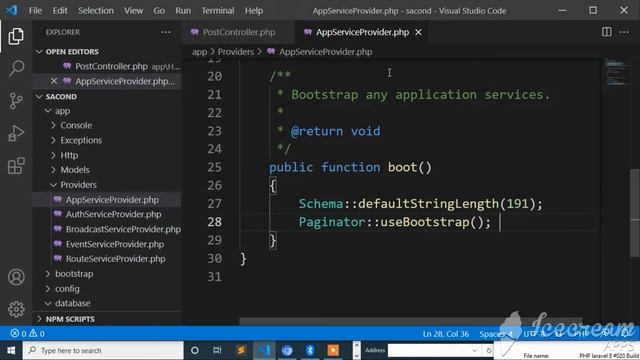The image size is (640, 360).
Task: Select the VS Code taskbar icon
Action: [x=264, y=351]
